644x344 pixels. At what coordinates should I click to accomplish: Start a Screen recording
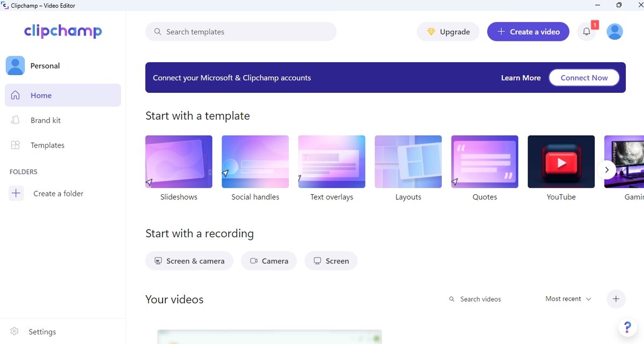[331, 261]
